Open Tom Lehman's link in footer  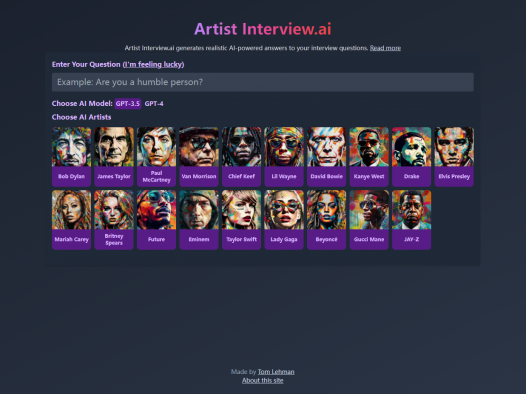tap(276, 372)
